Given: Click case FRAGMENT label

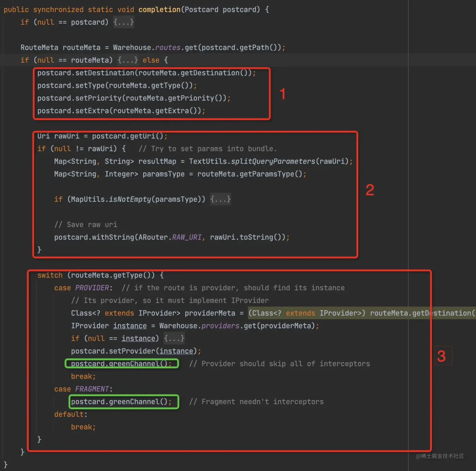Looking at the screenshot, I should (83, 389).
